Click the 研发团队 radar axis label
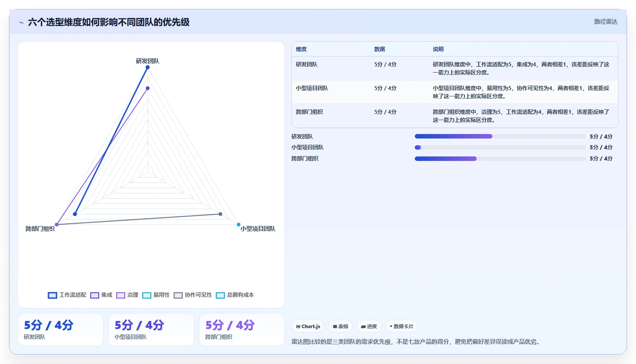636x364 pixels. [x=148, y=61]
